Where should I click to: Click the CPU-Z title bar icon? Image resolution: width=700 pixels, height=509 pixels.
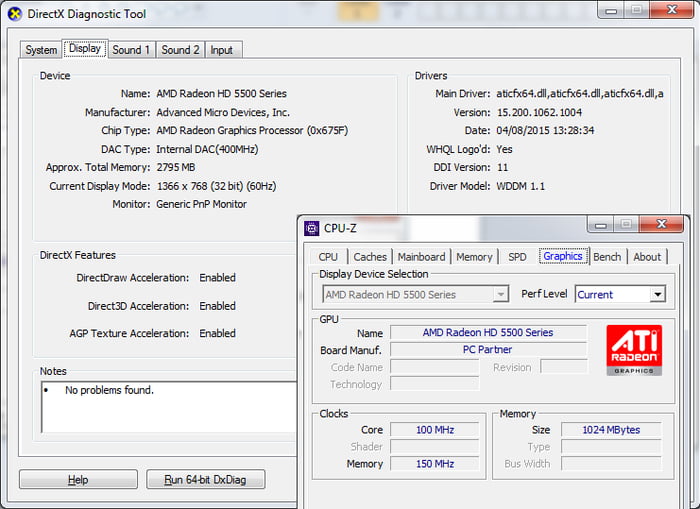(311, 228)
